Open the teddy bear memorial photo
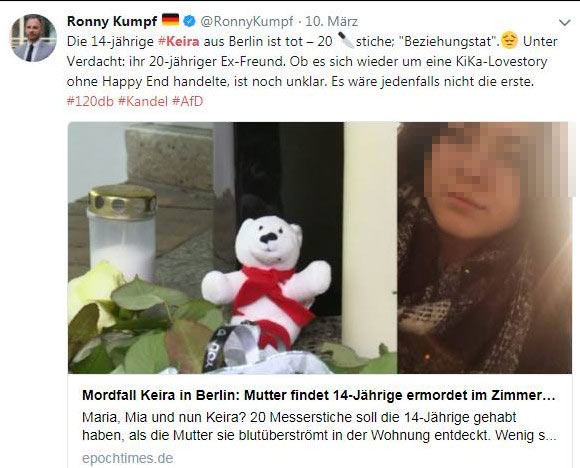The height and width of the screenshot is (468, 580). [233, 248]
